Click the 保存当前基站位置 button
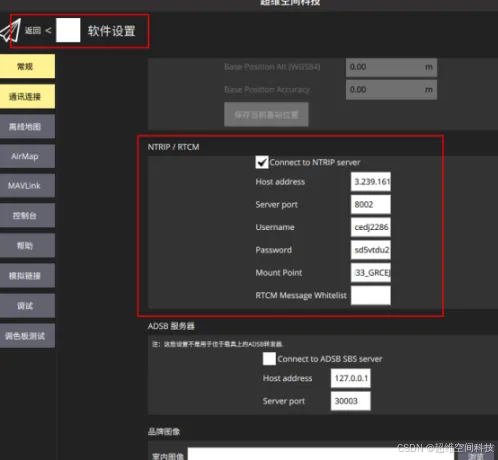498x460 pixels. (266, 115)
